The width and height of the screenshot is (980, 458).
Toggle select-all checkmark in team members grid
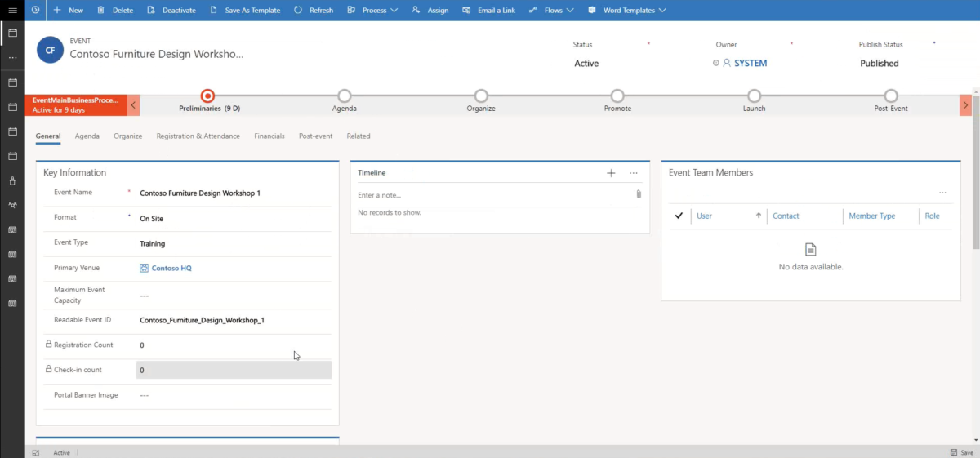point(679,216)
